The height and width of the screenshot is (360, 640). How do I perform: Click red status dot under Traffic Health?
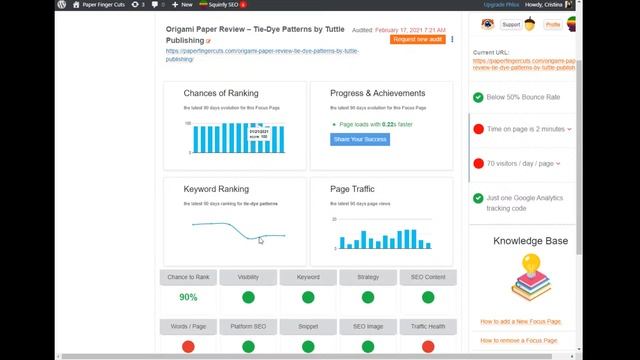point(428,347)
